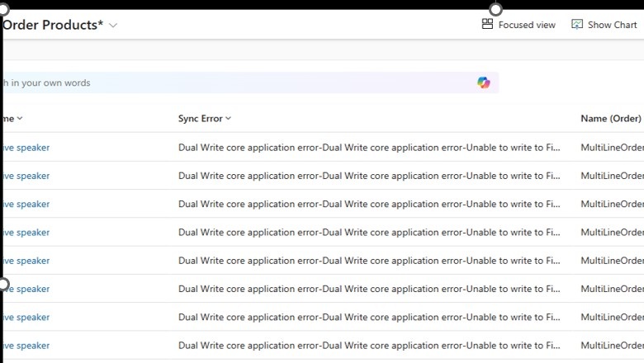Focus the natural language search field
This screenshot has width=644, height=363.
click(x=250, y=82)
